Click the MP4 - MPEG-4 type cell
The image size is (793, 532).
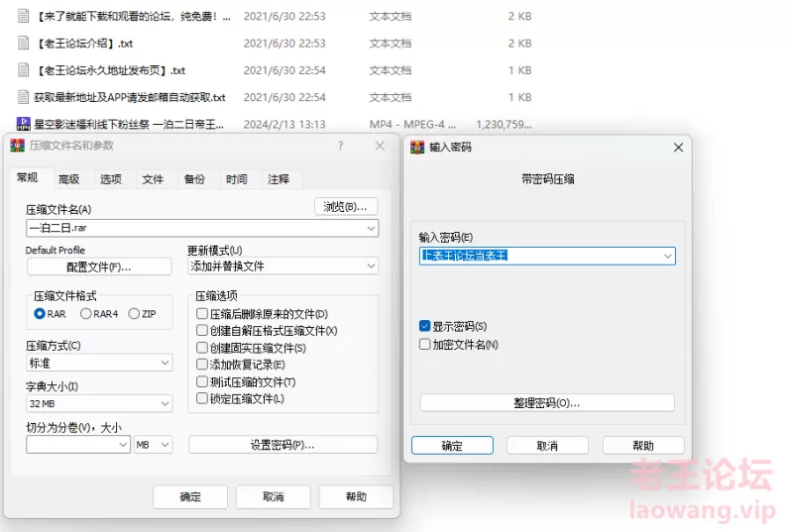click(412, 124)
